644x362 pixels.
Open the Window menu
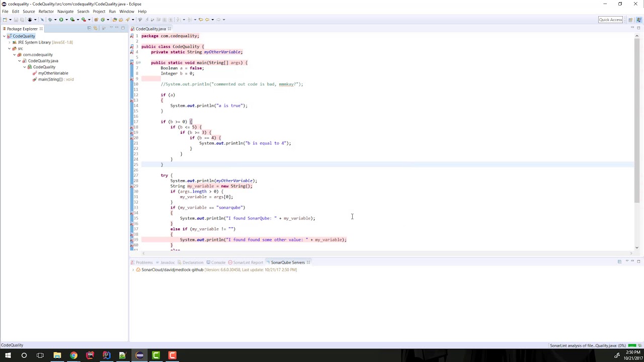(x=127, y=11)
